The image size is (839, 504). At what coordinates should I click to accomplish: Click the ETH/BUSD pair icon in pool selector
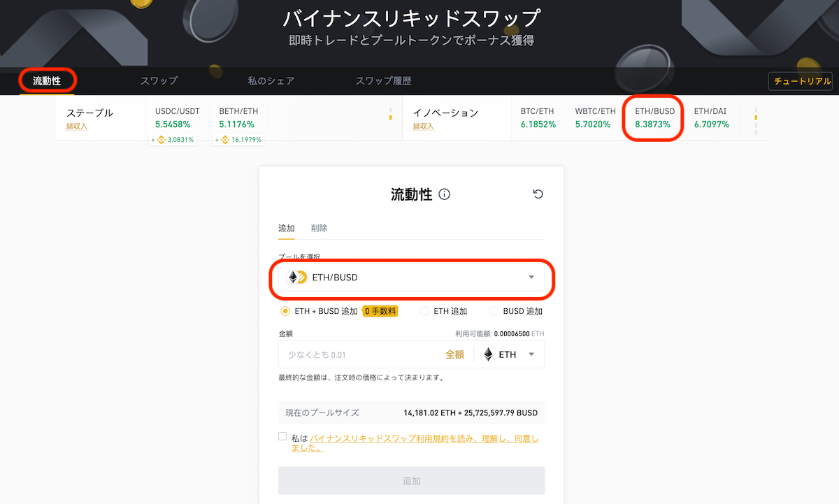coord(297,278)
